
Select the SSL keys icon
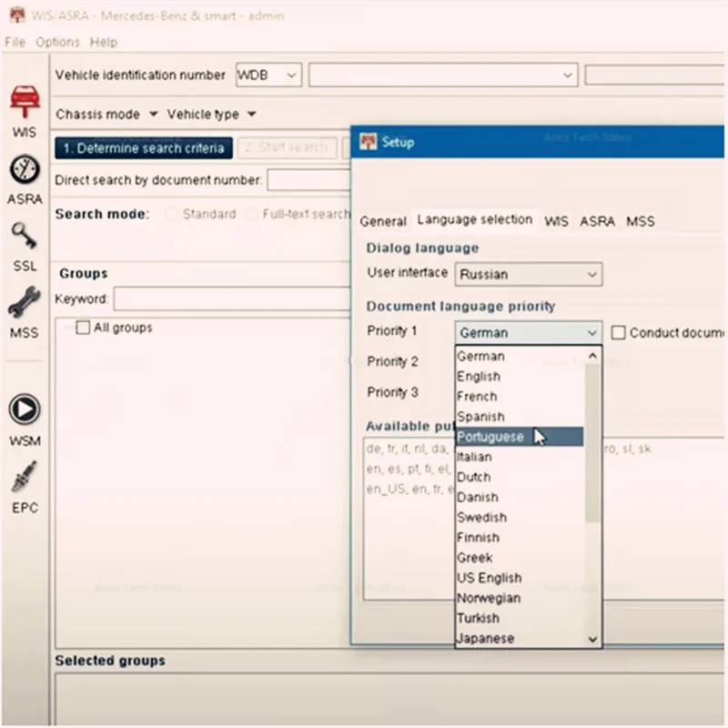coord(25,237)
